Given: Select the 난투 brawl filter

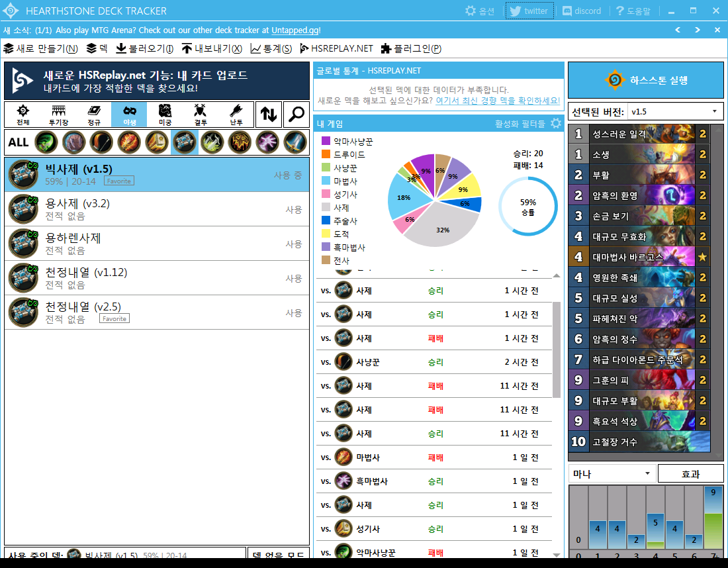Looking at the screenshot, I should 236,115.
